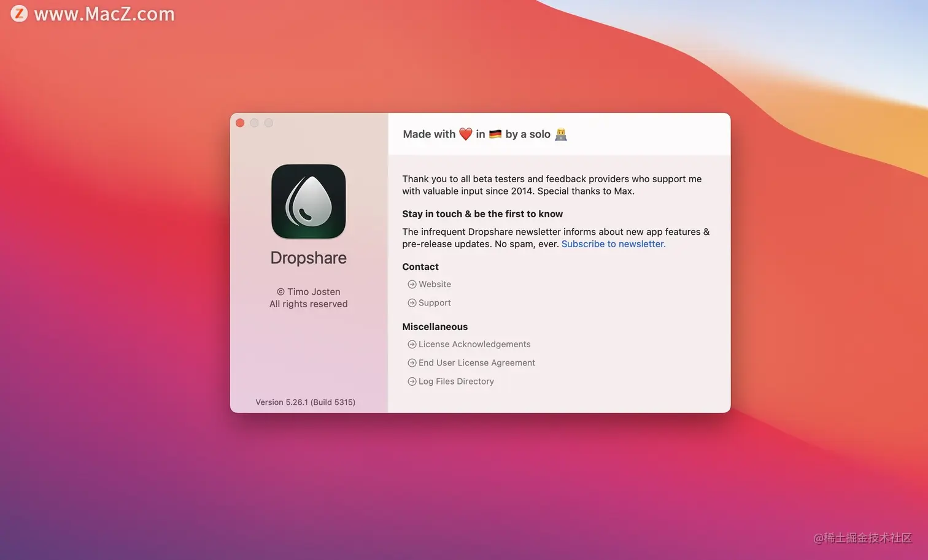Open End User License Agreement
Viewport: 928px width, 560px height.
[x=471, y=363]
